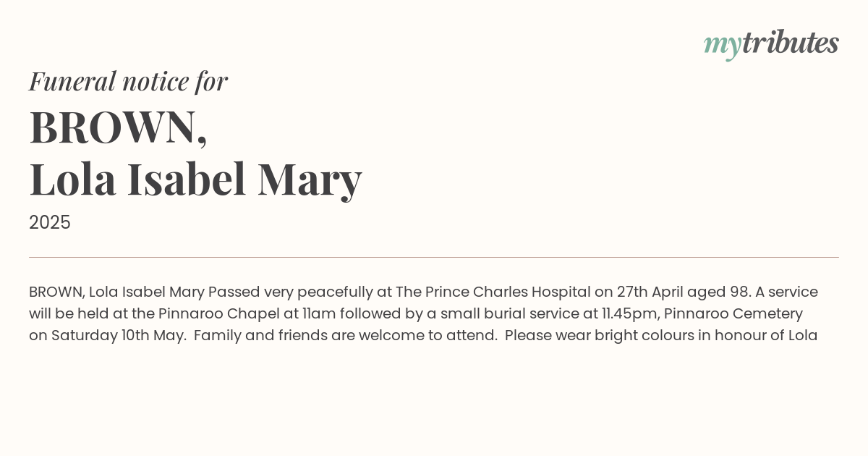
Task: Select the "Funeral notice for" heading
Action: point(128,81)
